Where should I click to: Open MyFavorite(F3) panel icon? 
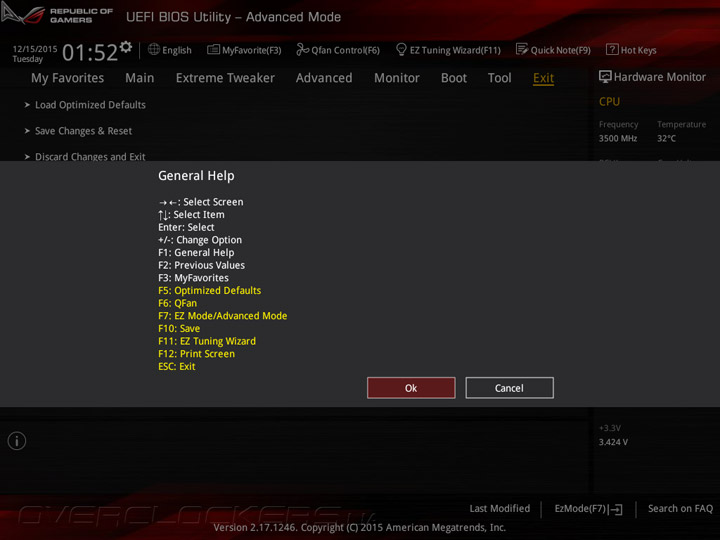point(213,49)
